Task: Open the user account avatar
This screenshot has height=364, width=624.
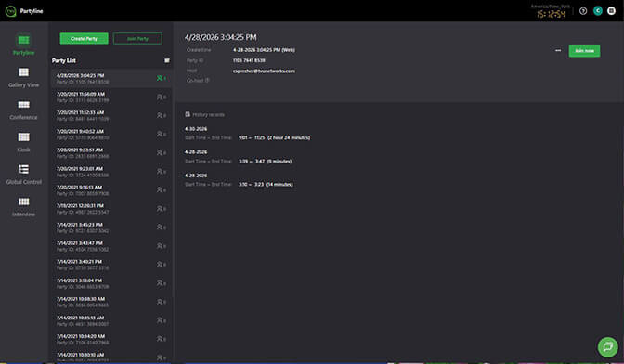Action: pos(597,11)
